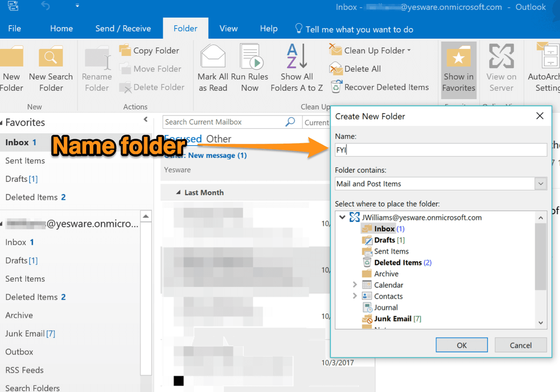Click folder pane scroll up arrow
Image resolution: width=560 pixels, height=392 pixels.
pyautogui.click(x=146, y=216)
